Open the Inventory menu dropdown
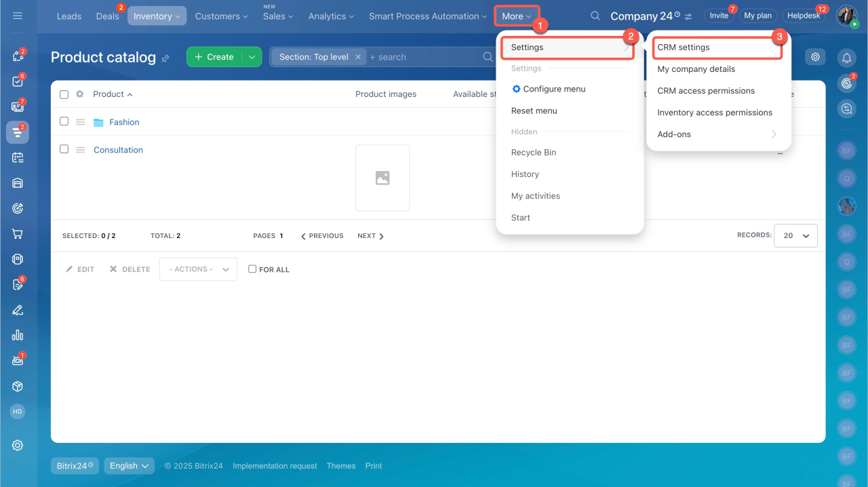The width and height of the screenshot is (868, 487). pyautogui.click(x=157, y=16)
